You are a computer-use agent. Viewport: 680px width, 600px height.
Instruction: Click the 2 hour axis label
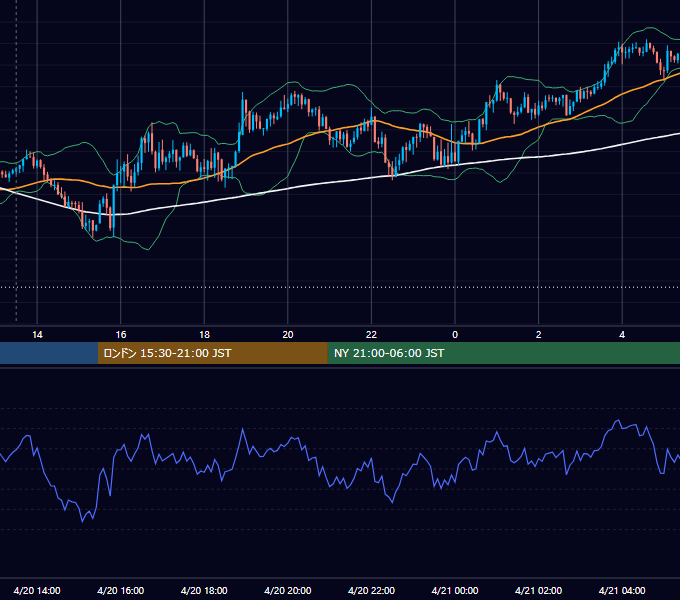(x=539, y=335)
